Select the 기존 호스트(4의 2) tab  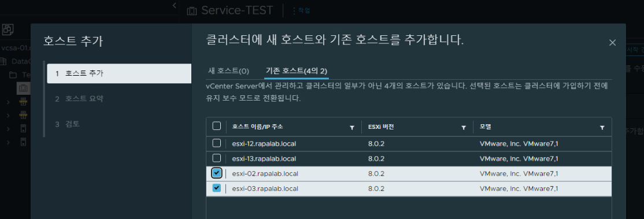297,70
